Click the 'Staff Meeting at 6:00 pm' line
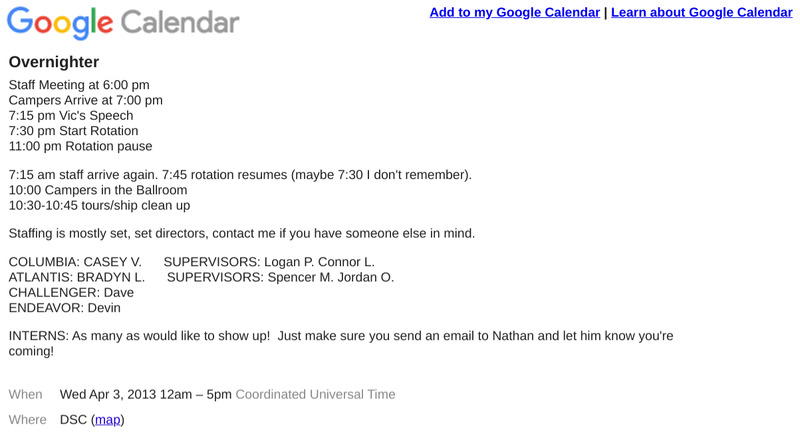This screenshot has height=447, width=800. pyautogui.click(x=79, y=85)
